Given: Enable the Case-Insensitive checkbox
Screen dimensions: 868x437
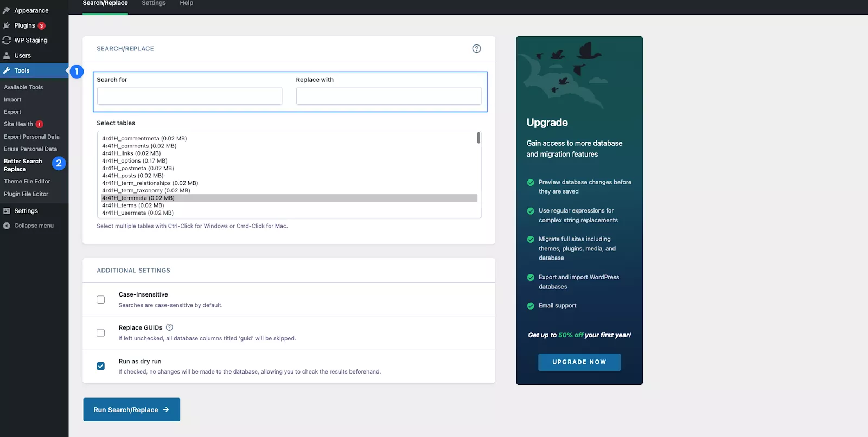Looking at the screenshot, I should tap(101, 300).
